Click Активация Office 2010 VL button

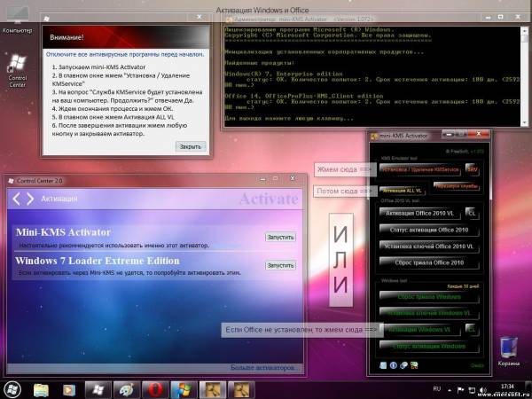coord(419,213)
